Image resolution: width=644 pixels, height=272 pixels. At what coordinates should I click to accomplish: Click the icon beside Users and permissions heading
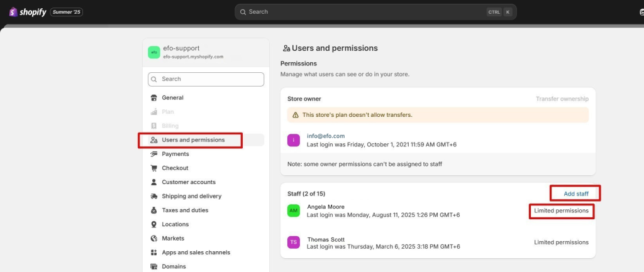click(x=287, y=48)
